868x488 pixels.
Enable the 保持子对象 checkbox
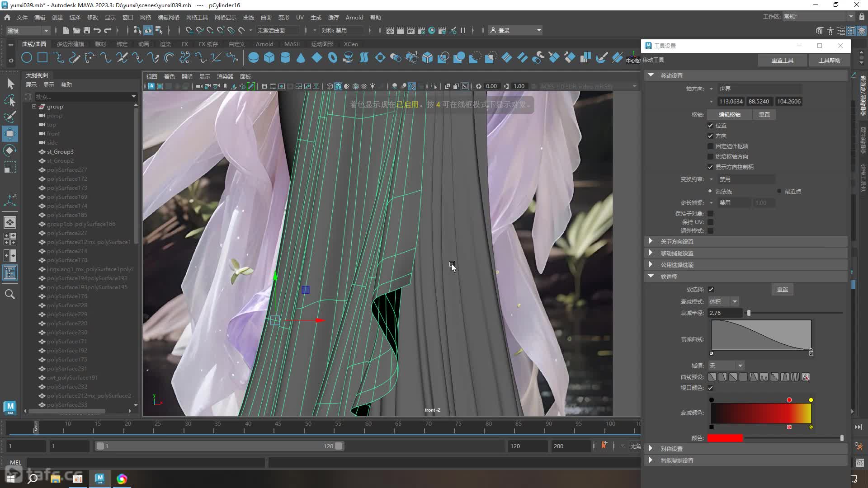[710, 213]
